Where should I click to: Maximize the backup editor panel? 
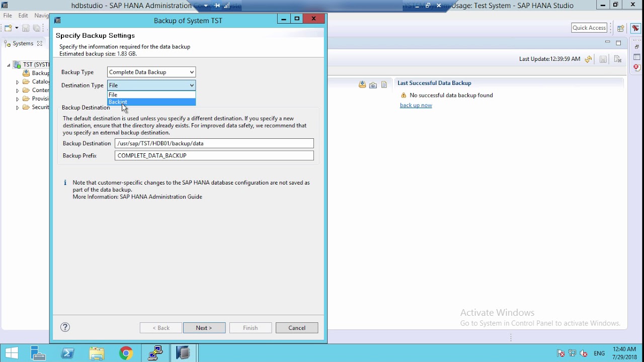click(x=619, y=43)
